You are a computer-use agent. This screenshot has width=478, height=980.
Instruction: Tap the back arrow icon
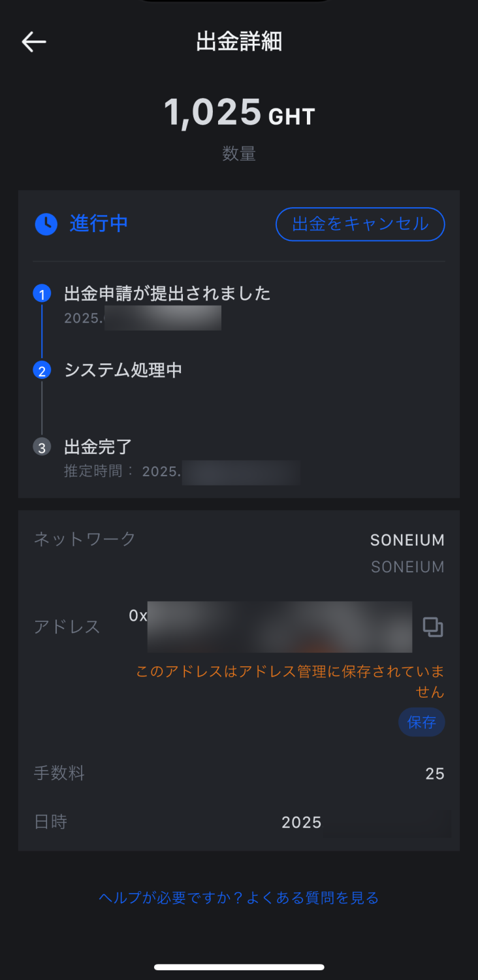click(x=34, y=42)
